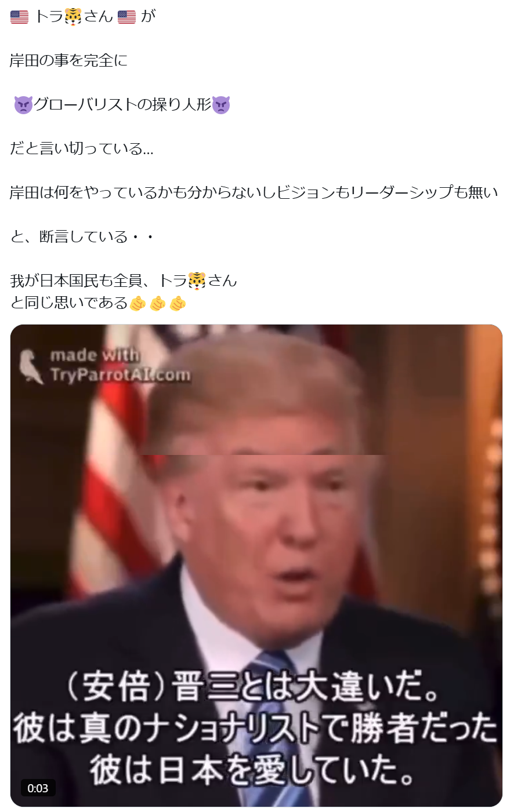Click the line と、断言している
The width and height of the screenshot is (514, 812).
82,237
